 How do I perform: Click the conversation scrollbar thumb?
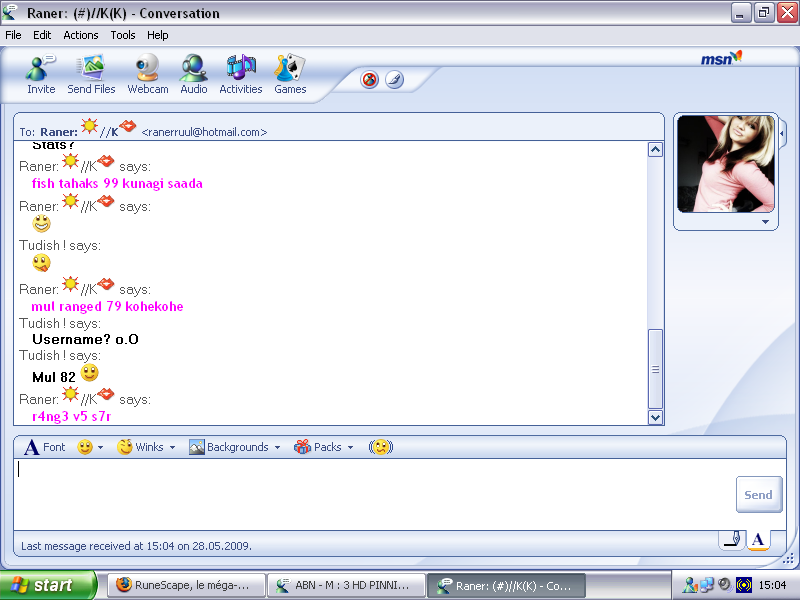[656, 368]
